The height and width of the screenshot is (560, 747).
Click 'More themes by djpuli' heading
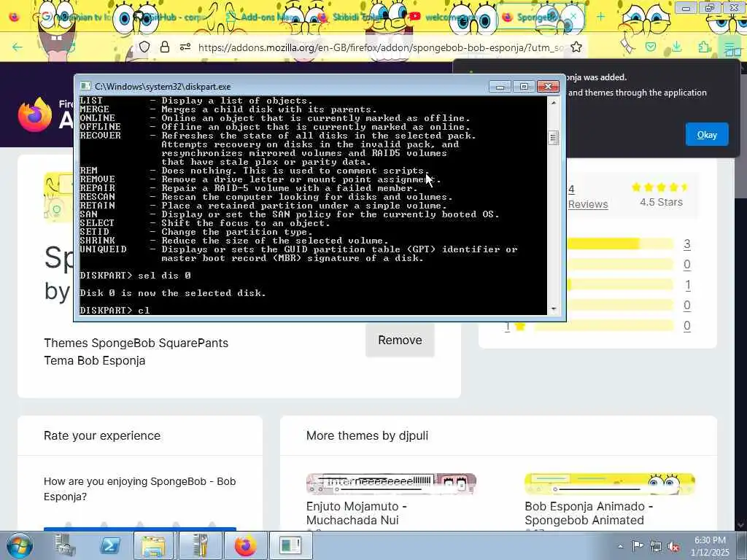(368, 436)
